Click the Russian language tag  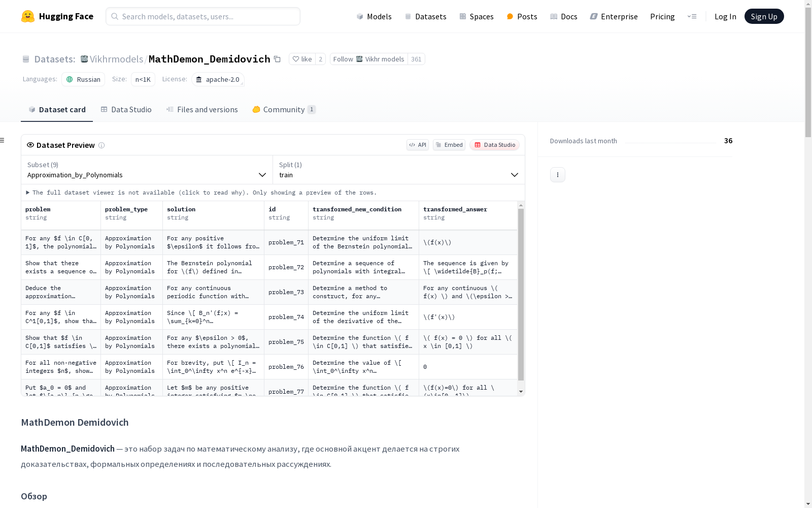click(x=83, y=79)
